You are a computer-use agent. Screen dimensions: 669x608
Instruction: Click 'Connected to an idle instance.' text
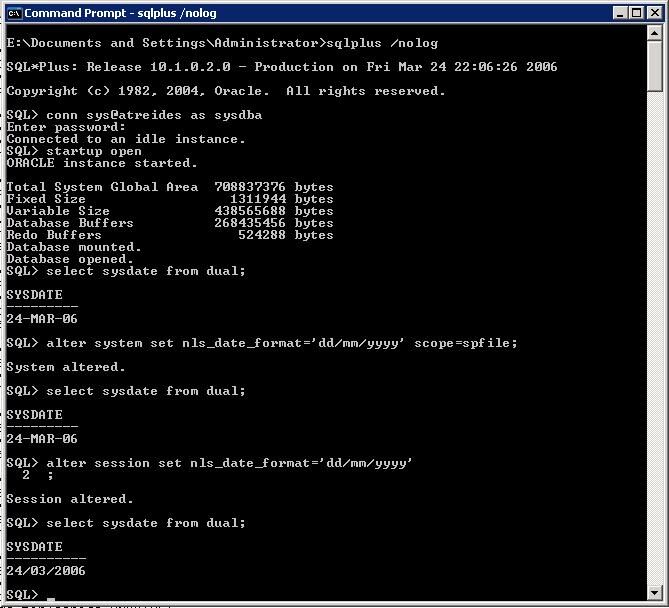[x=126, y=139]
